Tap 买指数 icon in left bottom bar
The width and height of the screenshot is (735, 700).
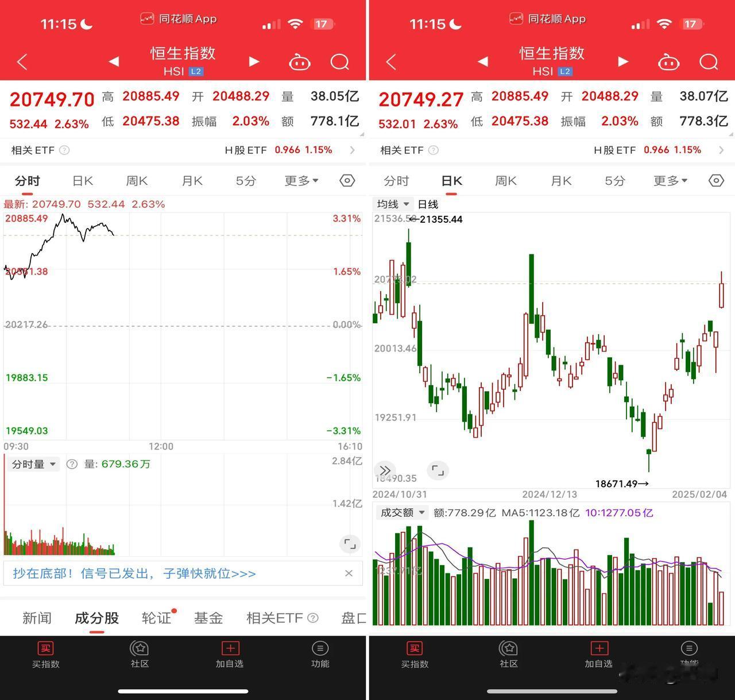[x=45, y=655]
